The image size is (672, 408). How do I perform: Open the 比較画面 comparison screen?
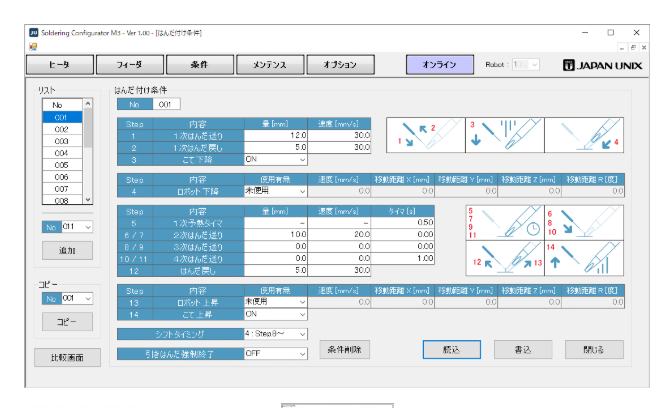pos(67,357)
